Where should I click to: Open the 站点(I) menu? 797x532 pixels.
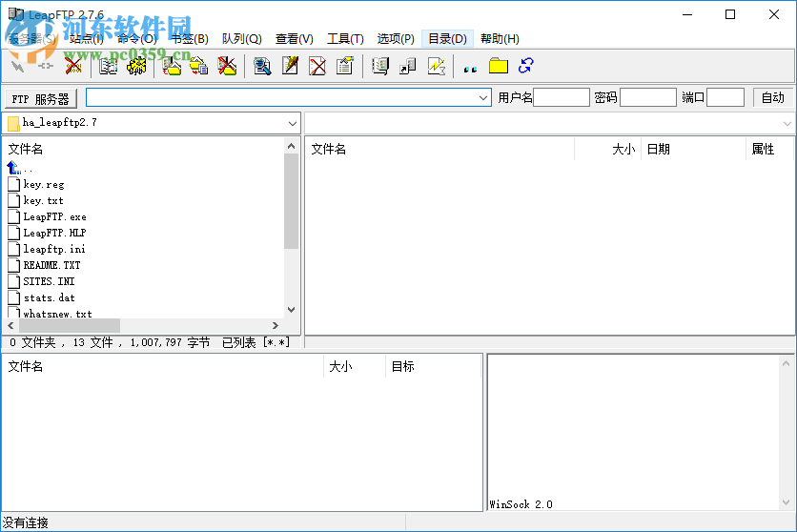tap(86, 39)
